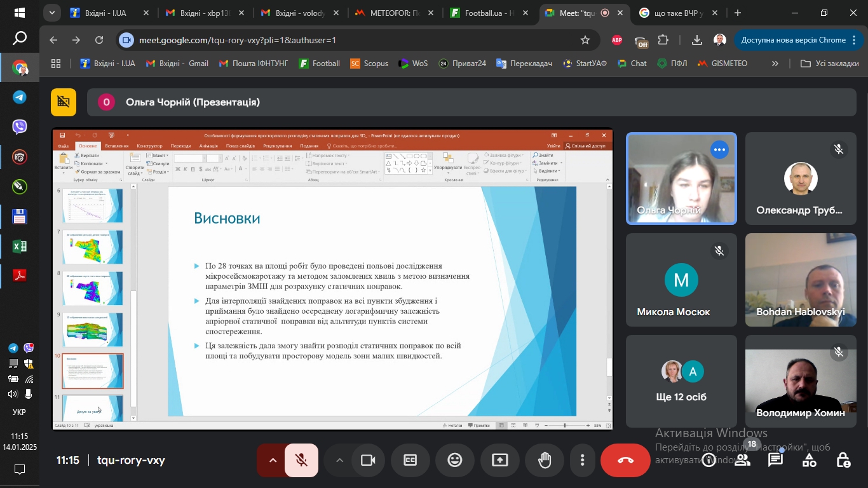868x488 pixels.
Task: Leave the call with red hang-up button
Action: [625, 461]
